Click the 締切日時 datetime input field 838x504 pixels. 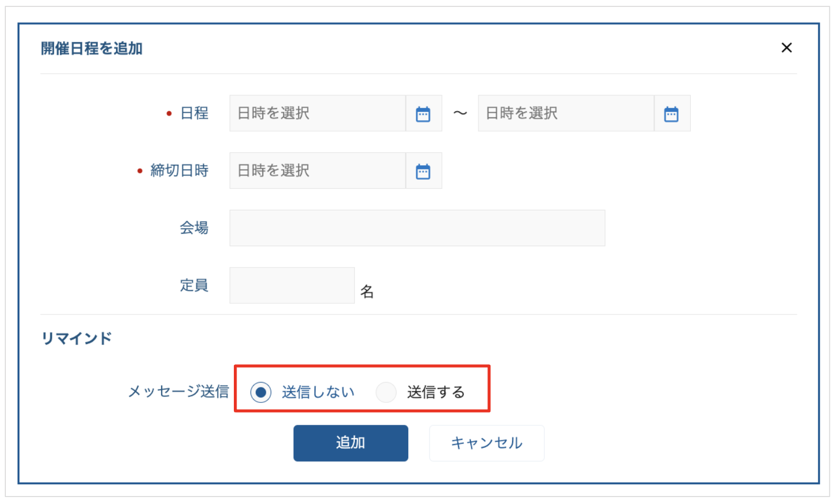point(317,171)
